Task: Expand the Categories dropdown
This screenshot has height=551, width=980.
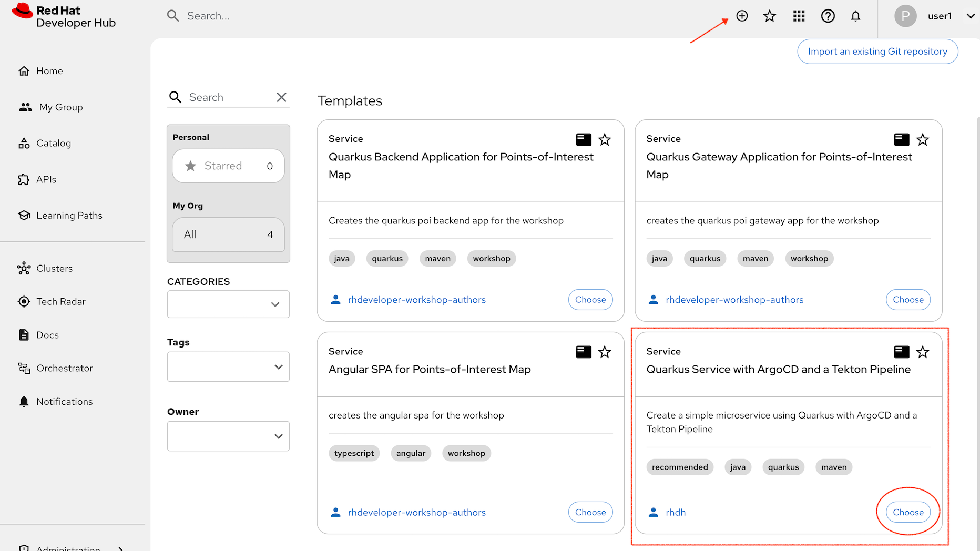Action: (x=228, y=304)
